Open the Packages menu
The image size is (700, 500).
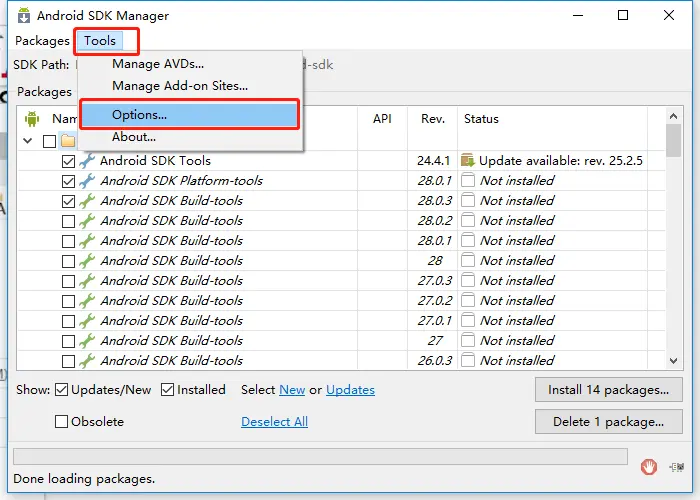[x=42, y=41]
